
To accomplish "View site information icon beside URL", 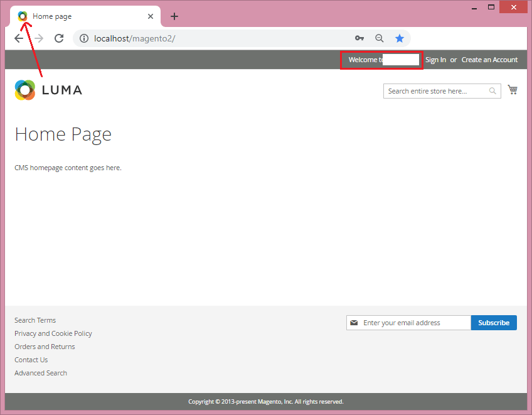I will [x=84, y=38].
